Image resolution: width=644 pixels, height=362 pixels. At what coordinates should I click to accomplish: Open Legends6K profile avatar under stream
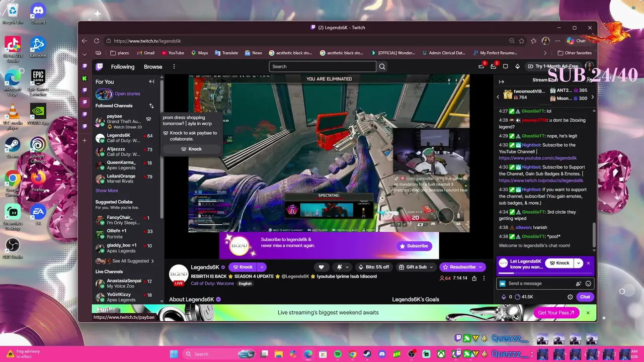coord(179,274)
